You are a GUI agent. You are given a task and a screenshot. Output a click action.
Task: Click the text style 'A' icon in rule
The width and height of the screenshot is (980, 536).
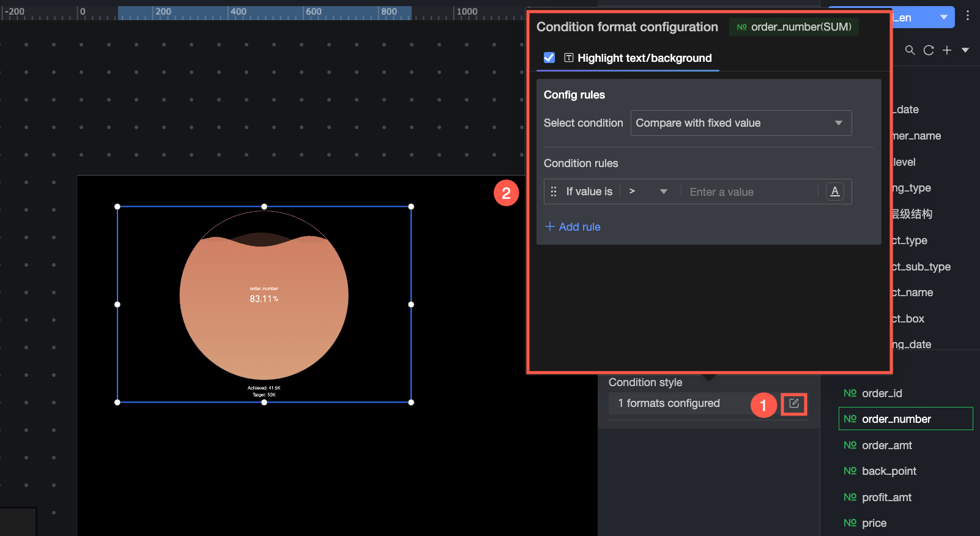point(835,192)
